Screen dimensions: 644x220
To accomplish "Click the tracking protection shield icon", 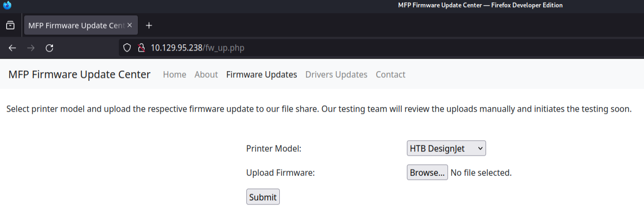I will click(x=127, y=48).
